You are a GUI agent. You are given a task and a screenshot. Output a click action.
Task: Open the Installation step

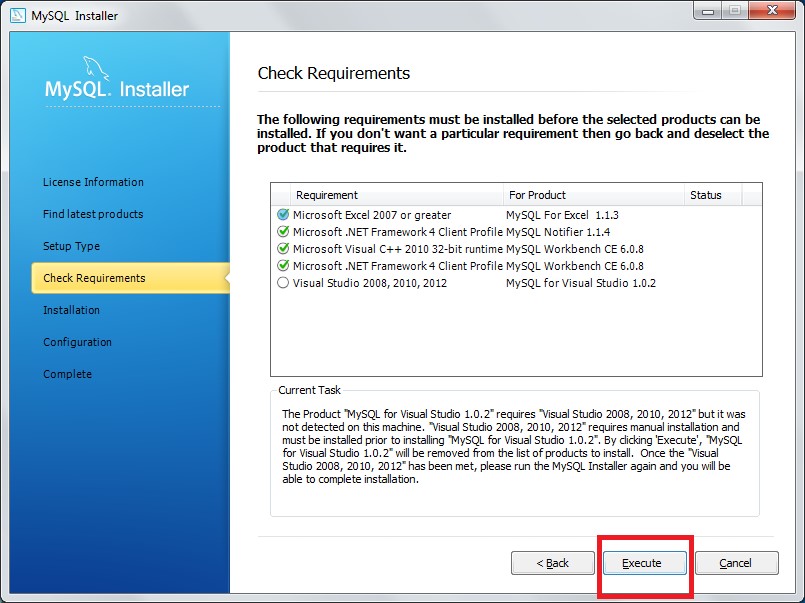(71, 310)
